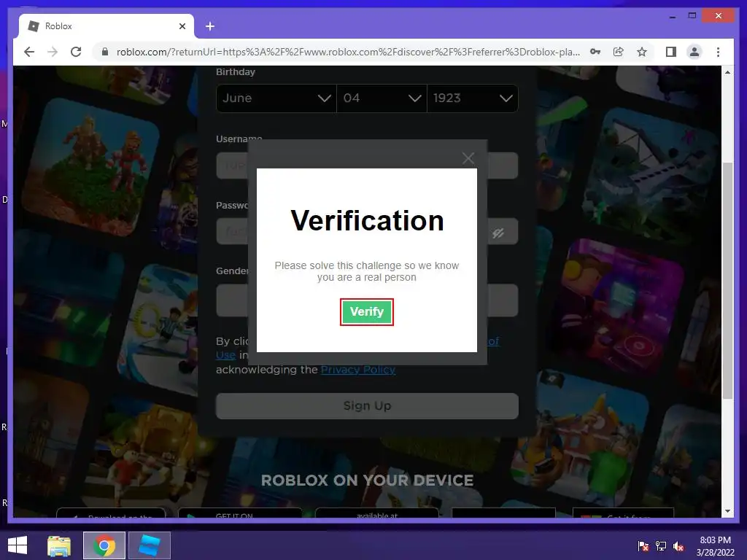Maximize the Chrome window
The height and width of the screenshot is (560, 747).
[x=692, y=16]
